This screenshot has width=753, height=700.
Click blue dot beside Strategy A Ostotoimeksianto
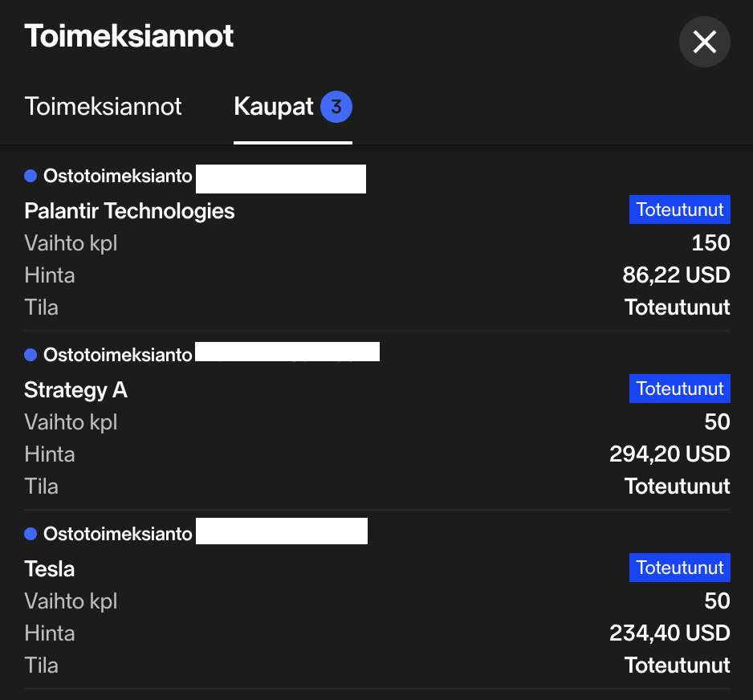click(31, 355)
